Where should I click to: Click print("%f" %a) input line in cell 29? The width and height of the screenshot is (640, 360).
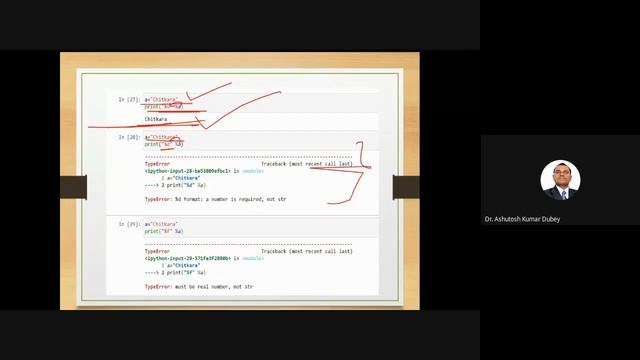pos(164,231)
